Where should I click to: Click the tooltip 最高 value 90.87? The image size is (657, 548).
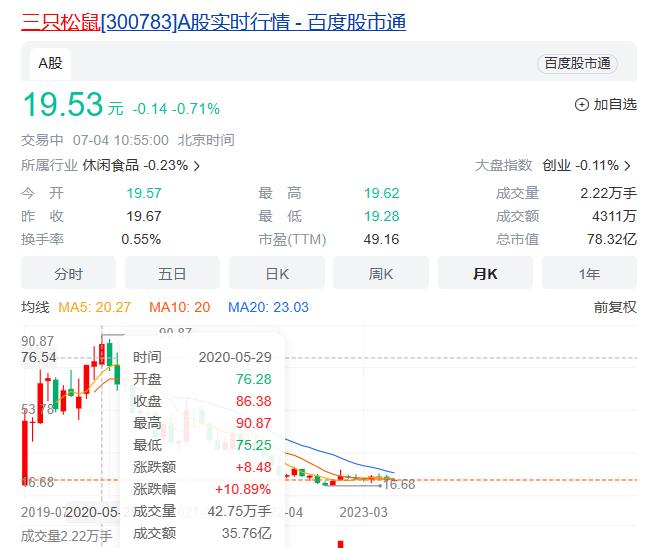tap(253, 423)
